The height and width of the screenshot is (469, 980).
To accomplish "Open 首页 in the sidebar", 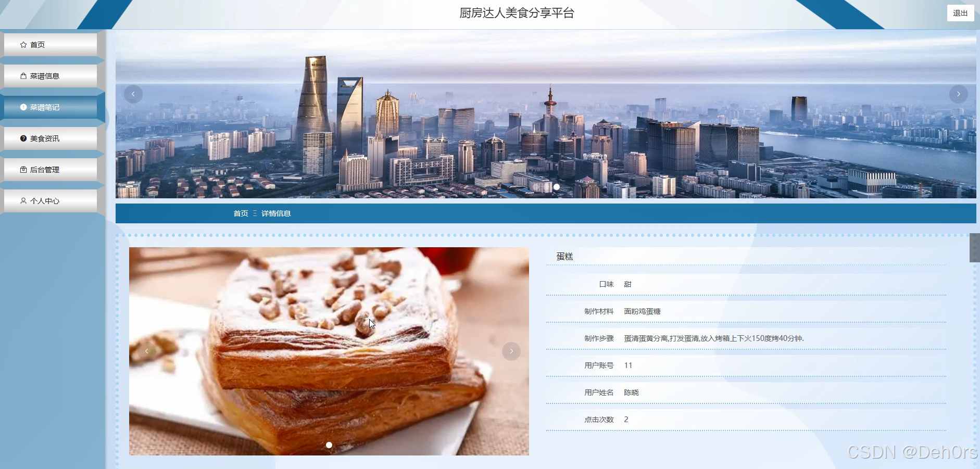I will 51,45.
